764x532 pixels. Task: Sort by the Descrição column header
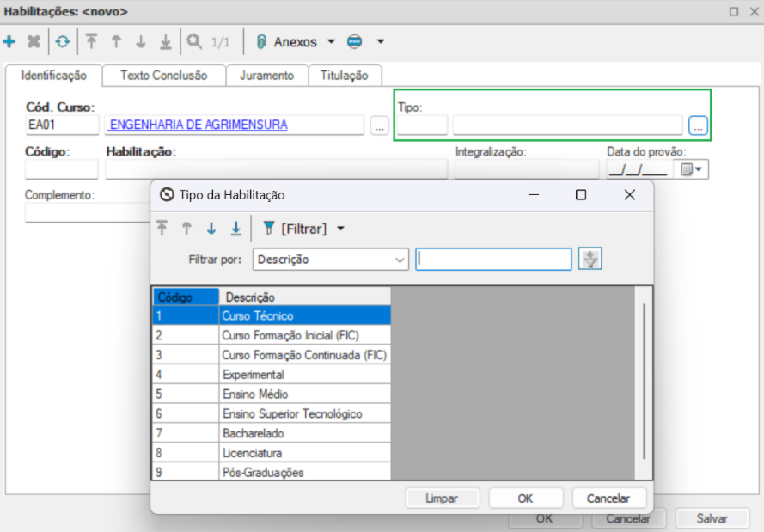click(x=305, y=297)
